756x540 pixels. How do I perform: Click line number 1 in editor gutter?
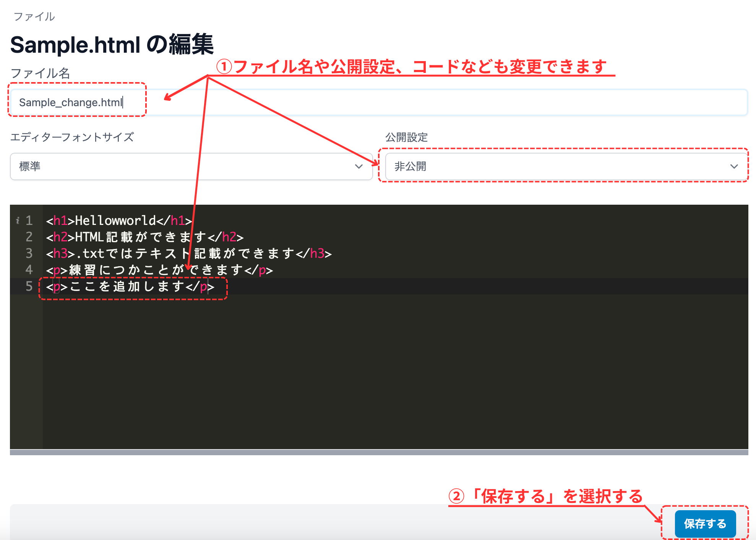29,220
